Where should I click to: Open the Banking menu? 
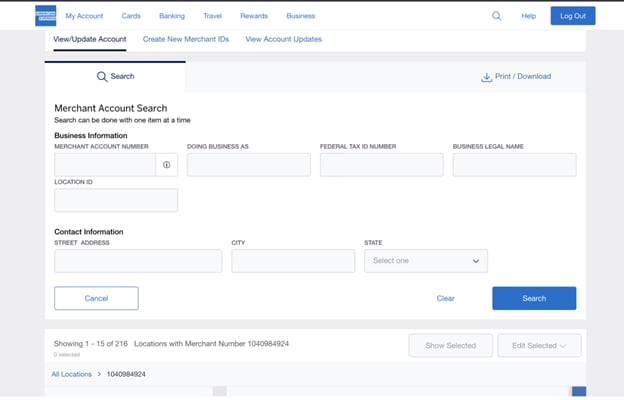click(x=172, y=16)
